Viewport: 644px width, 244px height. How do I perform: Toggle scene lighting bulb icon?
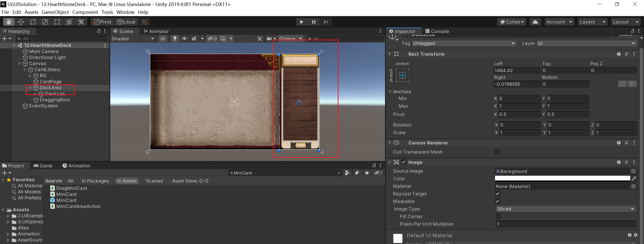[x=175, y=39]
